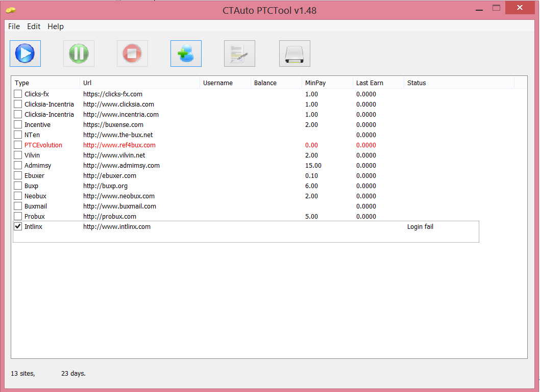Select the https://clicks-fx.com URL cell
Image resolution: width=540 pixels, height=392 pixels.
pyautogui.click(x=113, y=94)
